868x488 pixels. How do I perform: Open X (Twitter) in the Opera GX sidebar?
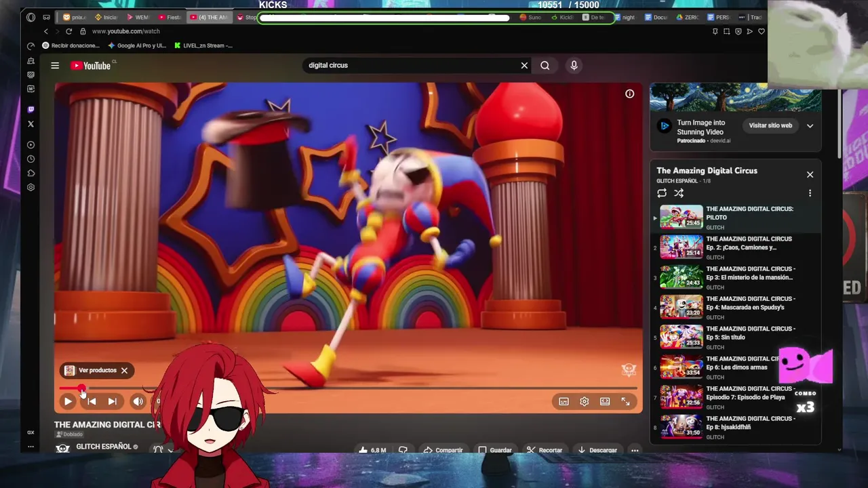31,124
